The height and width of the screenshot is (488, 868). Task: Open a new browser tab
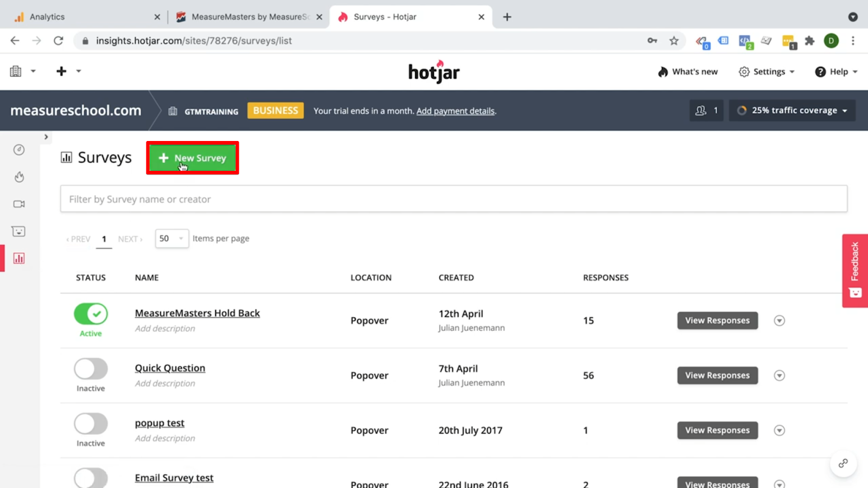[x=507, y=17]
